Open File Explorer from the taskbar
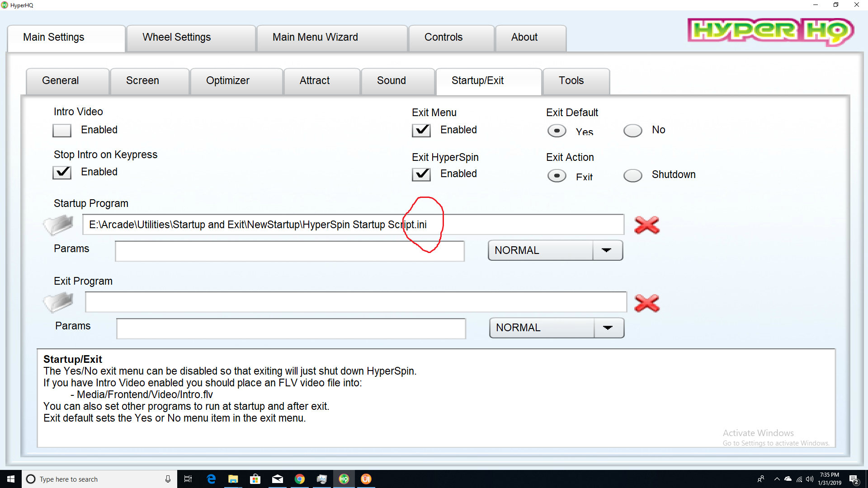 tap(233, 479)
